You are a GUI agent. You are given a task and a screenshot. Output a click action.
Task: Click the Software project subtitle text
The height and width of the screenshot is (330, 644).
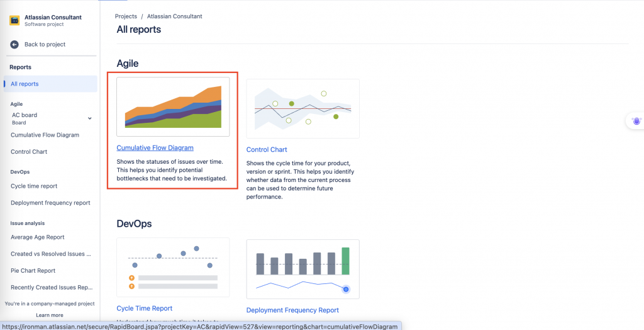point(44,25)
